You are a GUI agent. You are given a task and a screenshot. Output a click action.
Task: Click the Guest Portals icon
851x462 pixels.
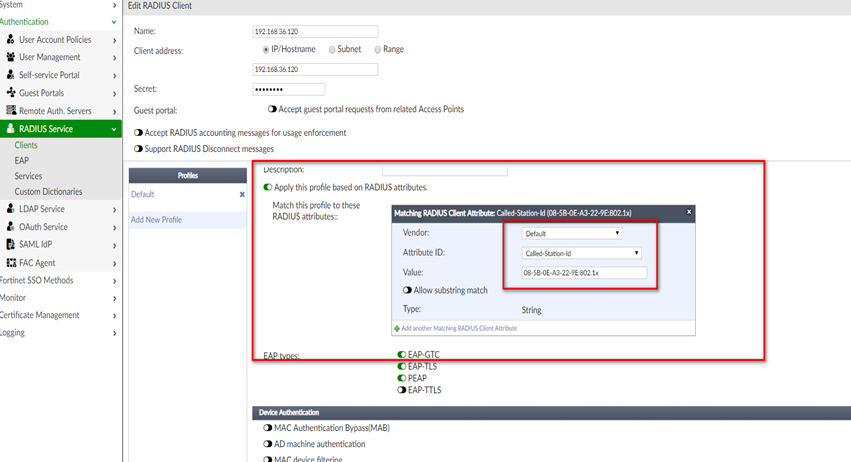11,93
